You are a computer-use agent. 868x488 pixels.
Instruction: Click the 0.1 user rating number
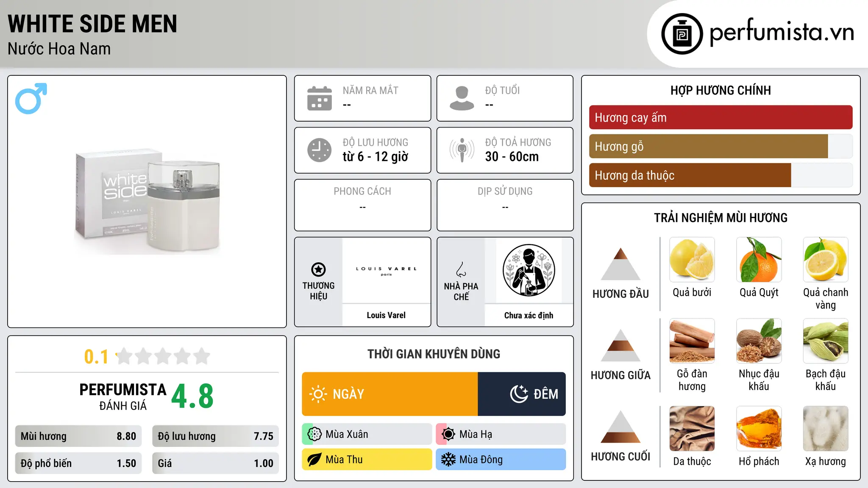pyautogui.click(x=96, y=357)
